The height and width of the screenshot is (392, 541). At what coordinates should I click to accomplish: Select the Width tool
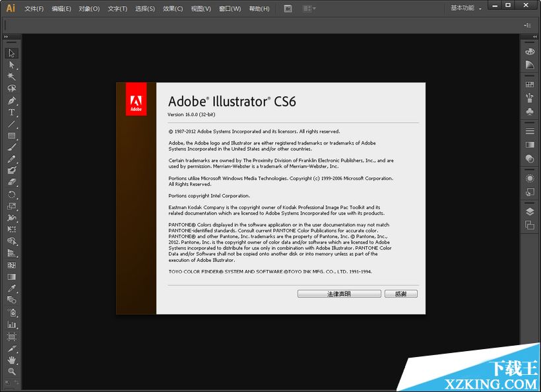click(x=12, y=218)
